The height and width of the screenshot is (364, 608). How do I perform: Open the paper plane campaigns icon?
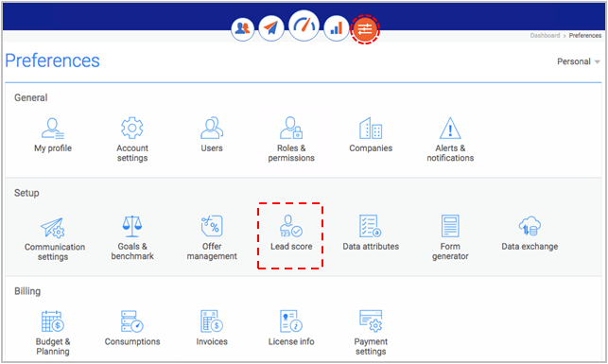click(271, 28)
